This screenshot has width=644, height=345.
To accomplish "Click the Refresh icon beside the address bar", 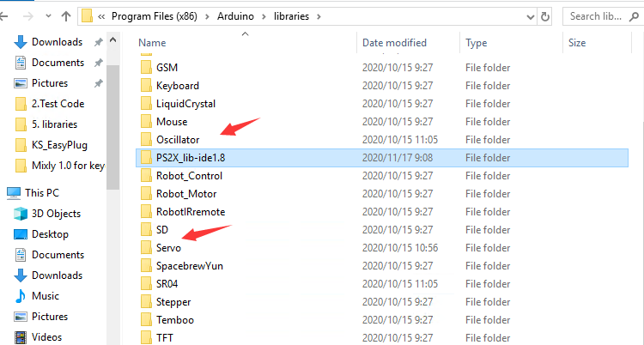I will coord(545,17).
